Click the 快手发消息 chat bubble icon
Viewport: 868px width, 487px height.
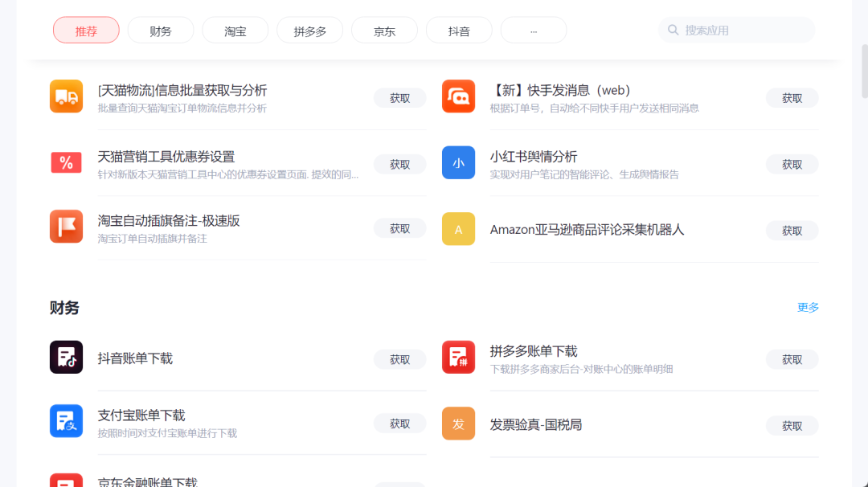pyautogui.click(x=458, y=96)
